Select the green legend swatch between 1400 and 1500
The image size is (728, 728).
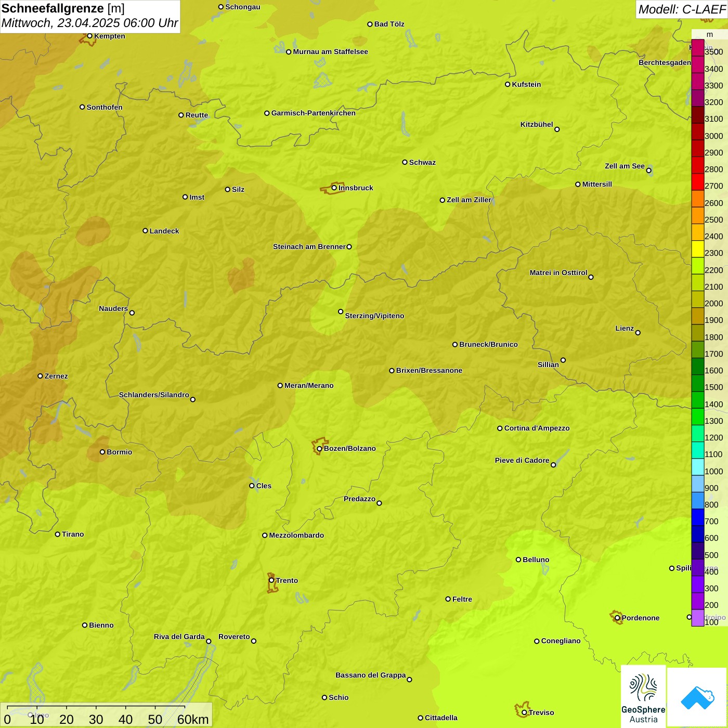[x=698, y=399]
